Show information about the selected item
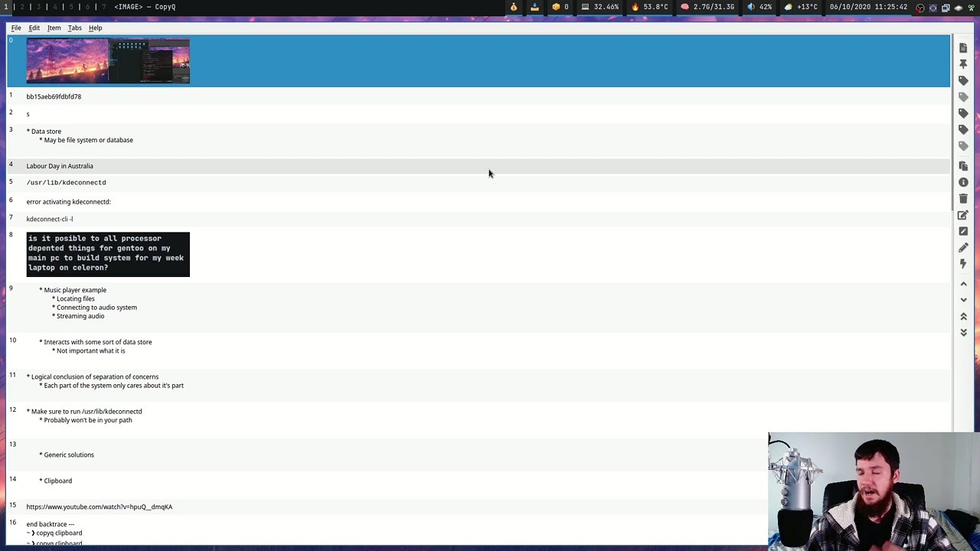 click(963, 182)
